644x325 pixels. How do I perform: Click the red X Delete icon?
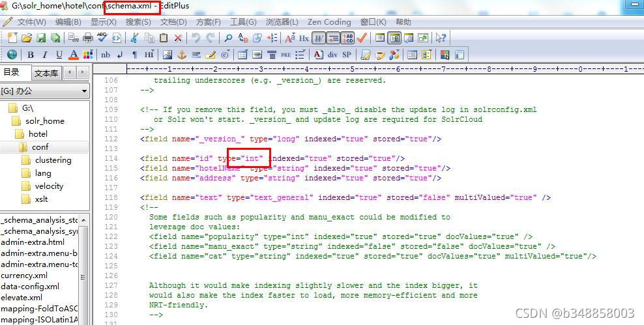(x=178, y=38)
